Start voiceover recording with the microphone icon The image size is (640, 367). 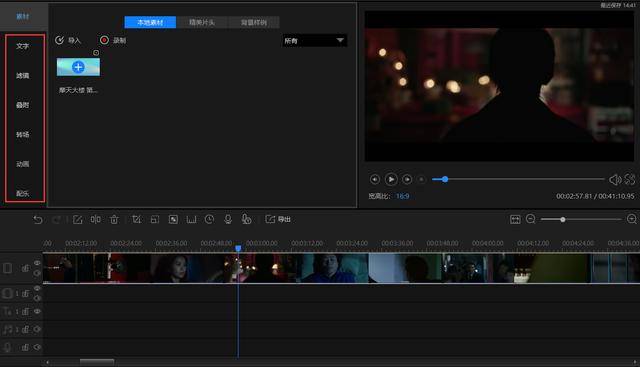pos(228,220)
